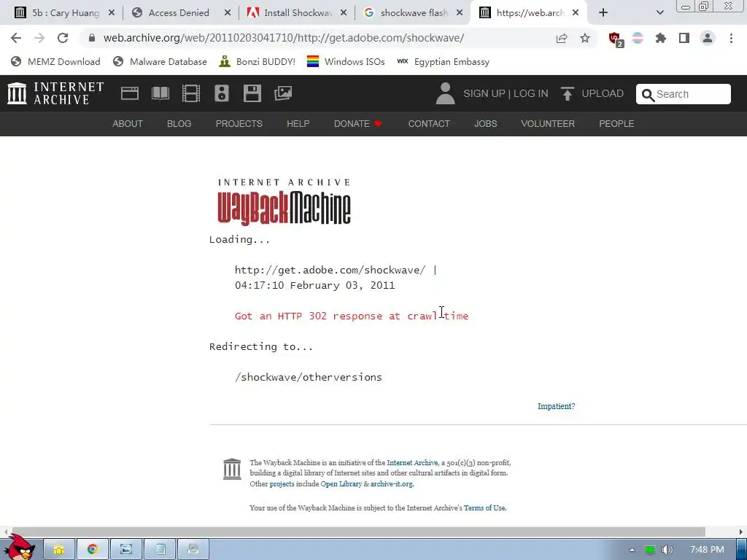The height and width of the screenshot is (560, 747).
Task: Close the Access Denied tab
Action: pos(228,13)
